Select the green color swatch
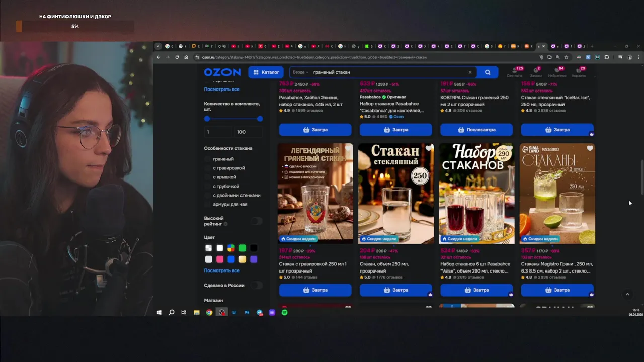 243,248
